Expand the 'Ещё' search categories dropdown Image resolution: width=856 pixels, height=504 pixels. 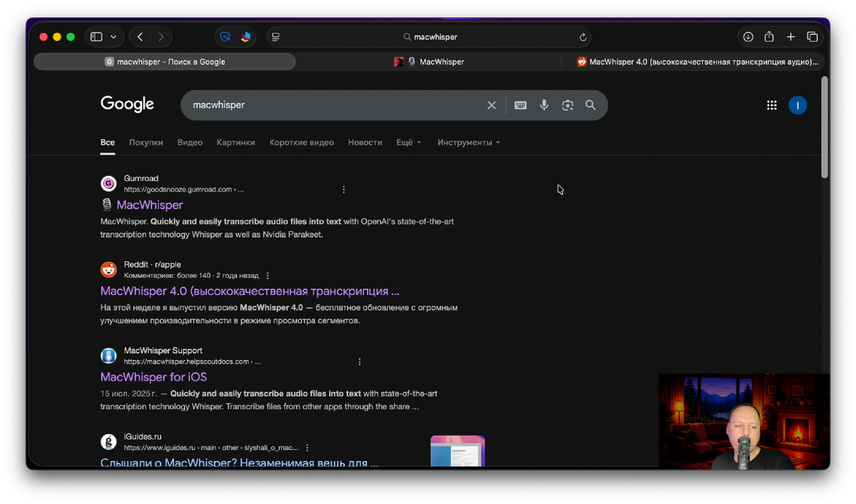point(408,142)
